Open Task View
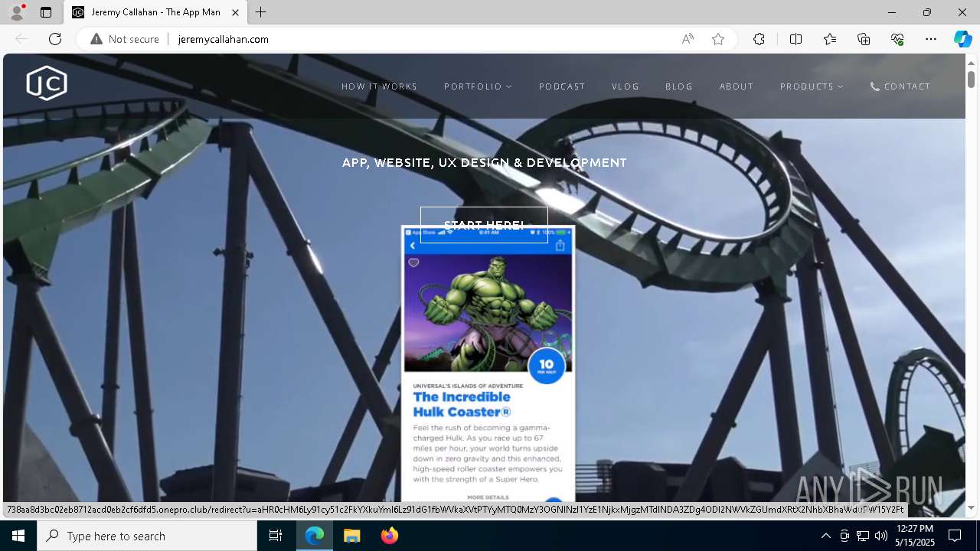This screenshot has height=551, width=980. point(276,536)
